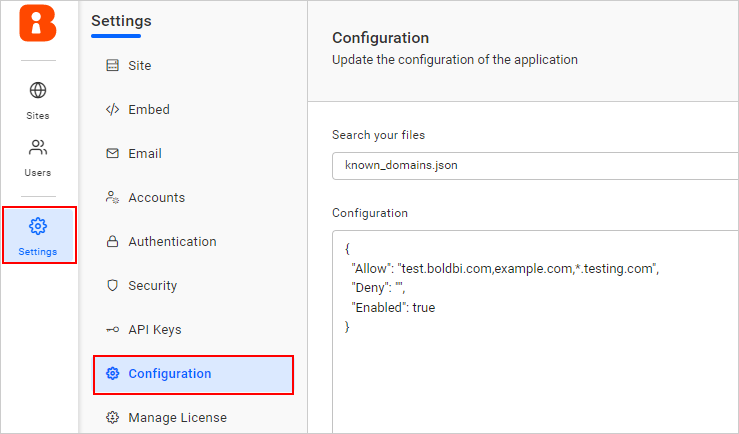Click the Site settings icon
Viewport: 739px width, 434px height.
pos(112,66)
